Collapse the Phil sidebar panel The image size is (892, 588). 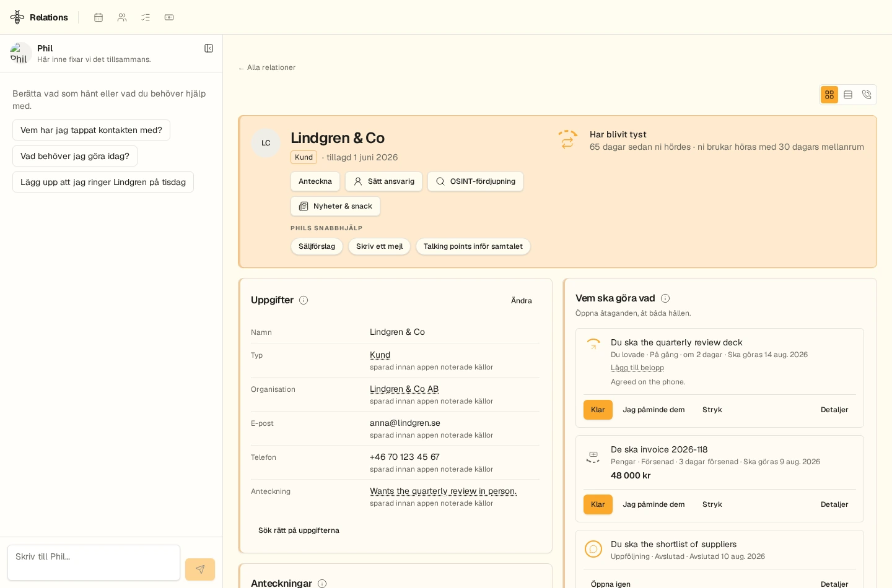pos(209,48)
